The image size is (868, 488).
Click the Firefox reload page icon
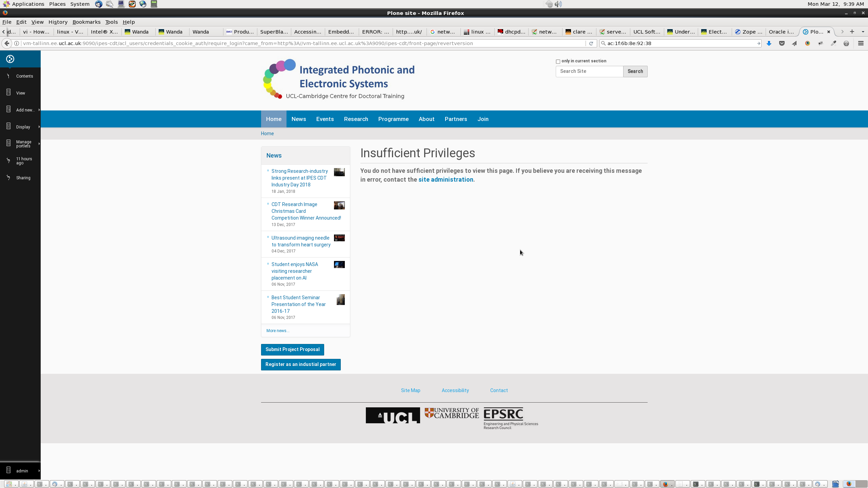(x=591, y=43)
